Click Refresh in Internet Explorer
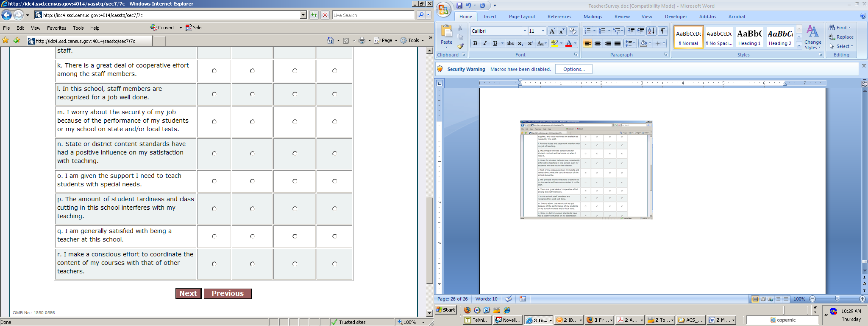 pyautogui.click(x=314, y=15)
